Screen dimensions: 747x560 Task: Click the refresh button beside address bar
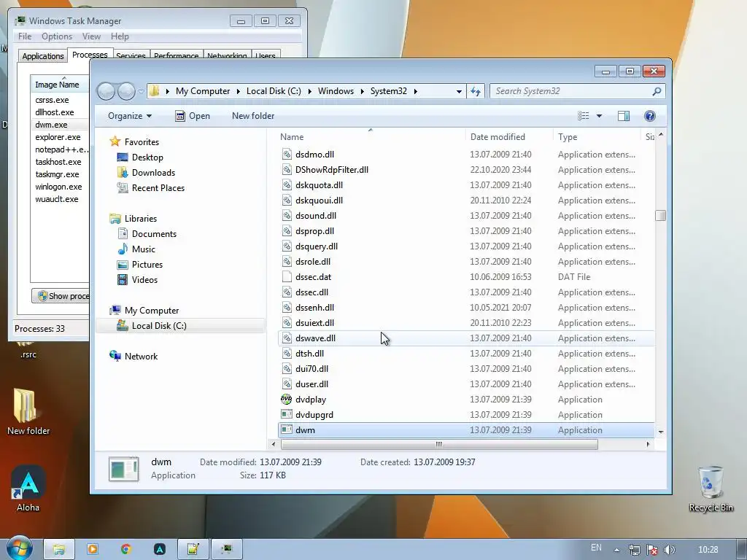(476, 91)
